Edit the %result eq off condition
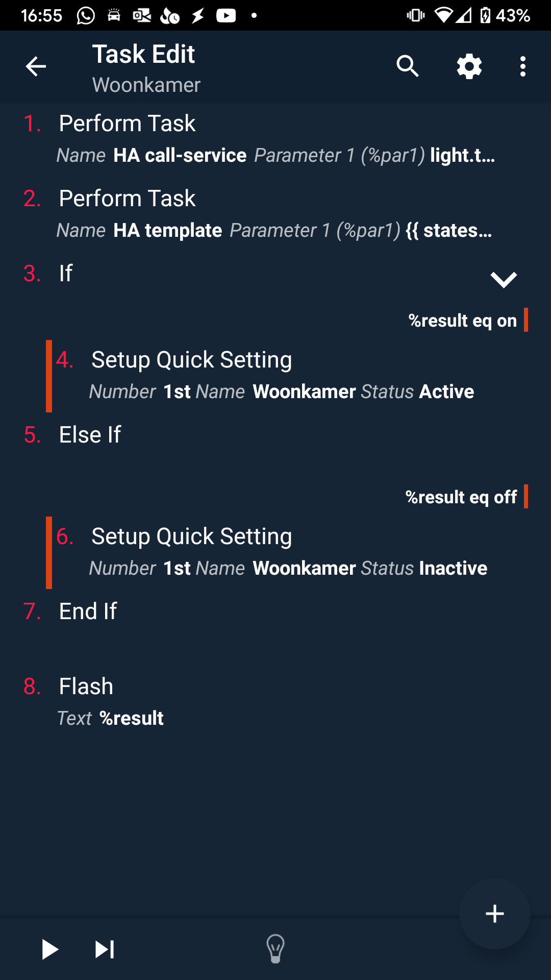Viewport: 551px width, 980px height. [x=461, y=497]
